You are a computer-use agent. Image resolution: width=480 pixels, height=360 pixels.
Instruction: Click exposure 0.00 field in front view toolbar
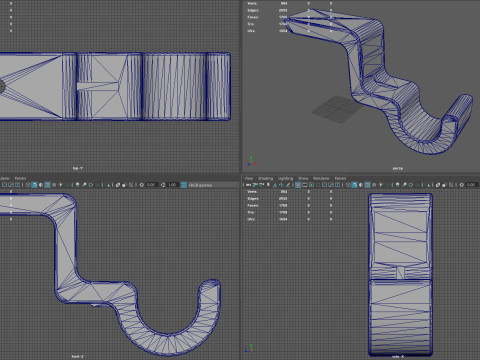coord(152,185)
